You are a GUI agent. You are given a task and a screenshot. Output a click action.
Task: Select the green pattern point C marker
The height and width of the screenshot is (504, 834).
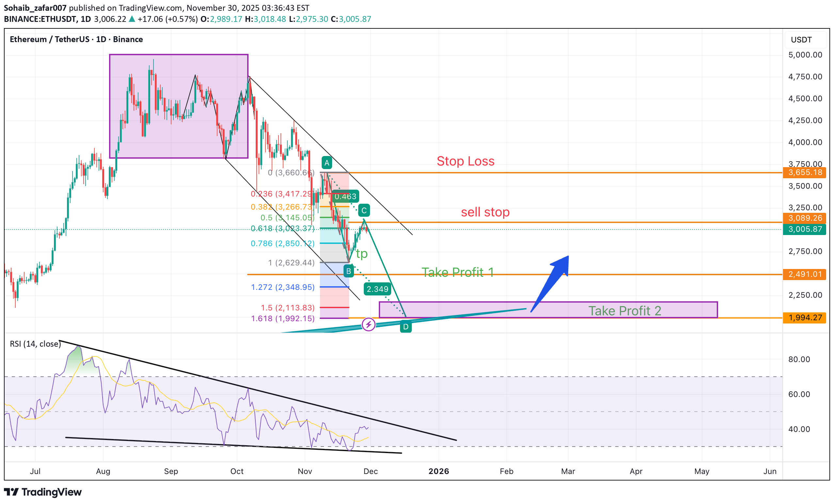pyautogui.click(x=364, y=211)
